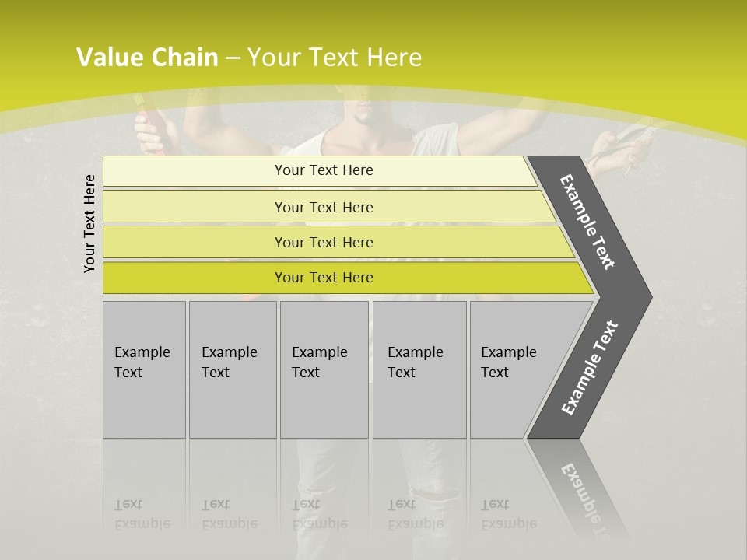Select the third yellow 'Your Text Here' bar

click(x=338, y=242)
